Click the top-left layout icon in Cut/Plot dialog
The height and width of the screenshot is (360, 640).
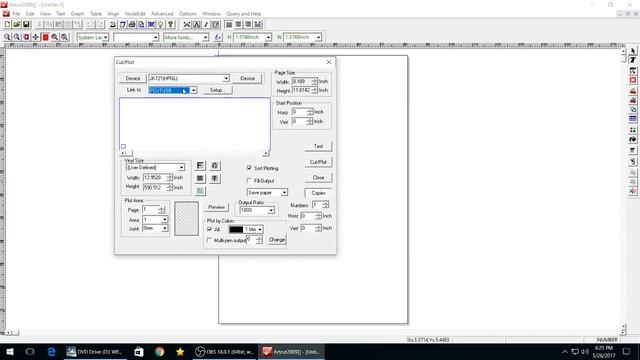[x=200, y=165]
